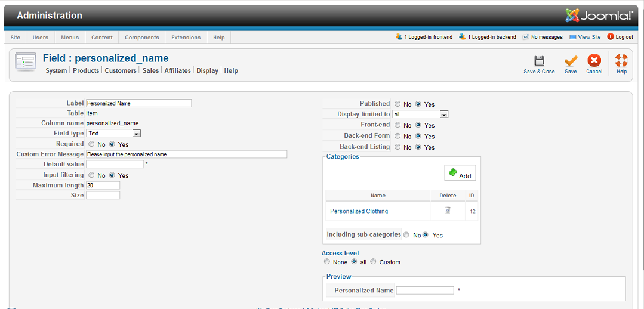Select Access level all
Viewport: 644px width, 309px height.
(x=354, y=261)
